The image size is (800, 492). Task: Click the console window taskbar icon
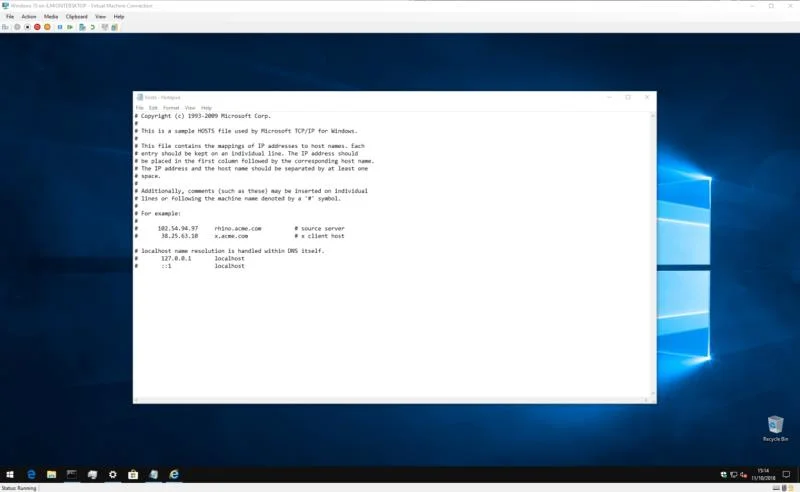pyautogui.click(x=71, y=475)
